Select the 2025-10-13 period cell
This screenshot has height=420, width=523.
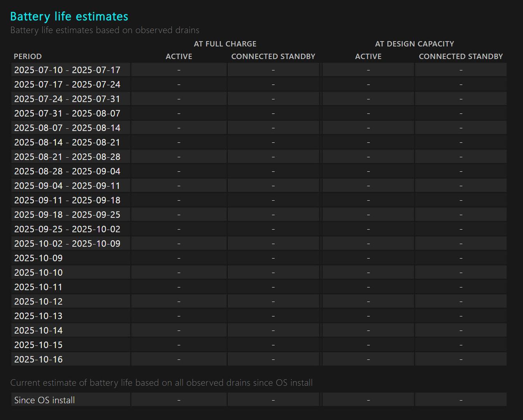tap(39, 316)
